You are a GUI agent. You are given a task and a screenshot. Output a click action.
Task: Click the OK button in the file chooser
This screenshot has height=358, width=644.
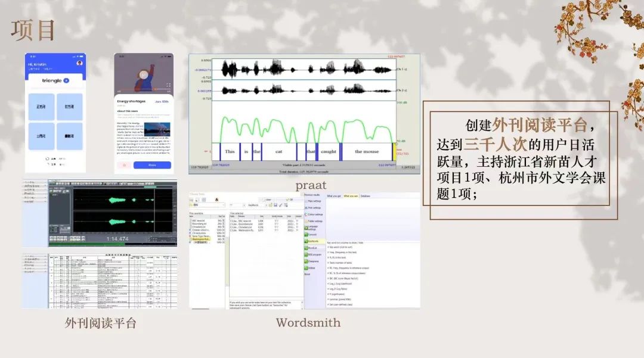291,200
